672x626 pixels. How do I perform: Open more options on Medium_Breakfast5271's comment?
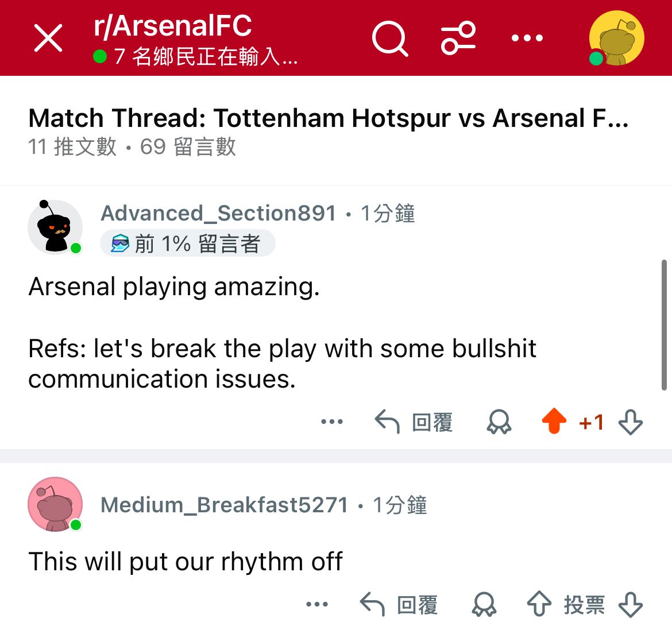(x=317, y=604)
